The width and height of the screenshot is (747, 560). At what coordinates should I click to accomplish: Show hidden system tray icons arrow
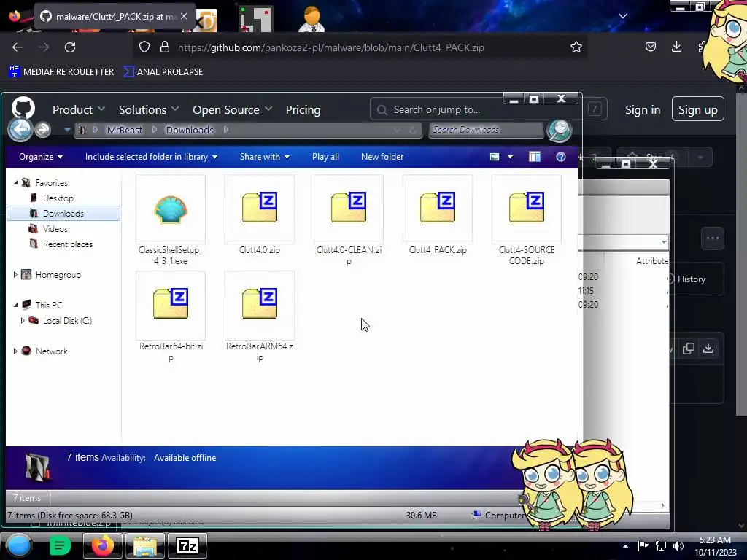[625, 545]
